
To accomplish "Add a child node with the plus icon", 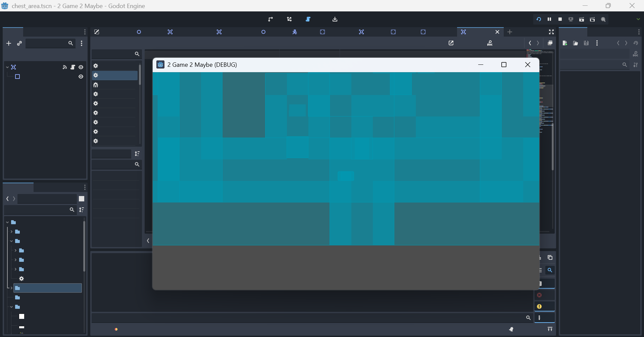I will pyautogui.click(x=8, y=43).
